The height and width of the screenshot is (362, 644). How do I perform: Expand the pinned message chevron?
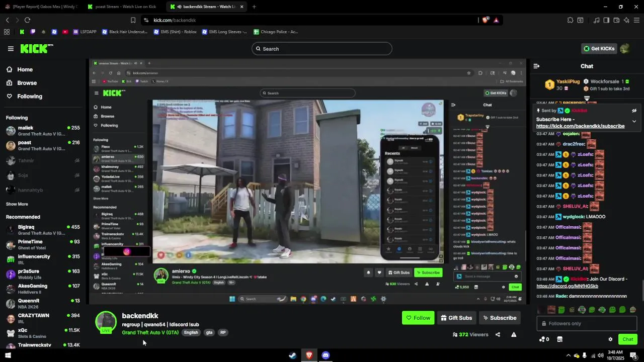point(634,121)
